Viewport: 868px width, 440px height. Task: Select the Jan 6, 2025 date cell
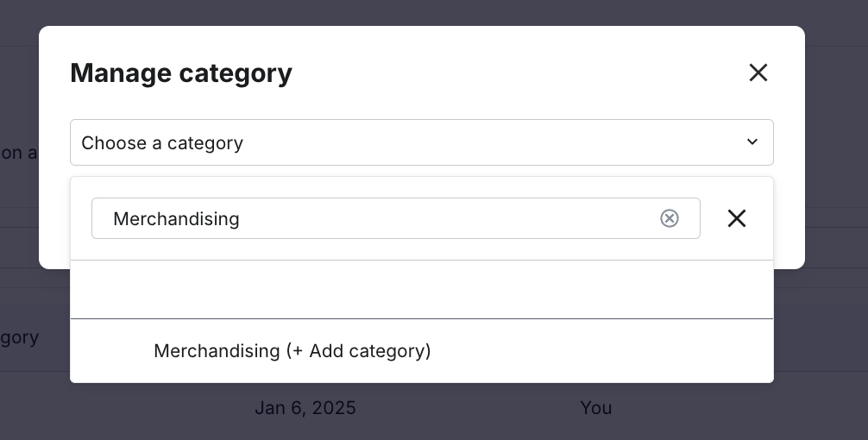(x=305, y=408)
